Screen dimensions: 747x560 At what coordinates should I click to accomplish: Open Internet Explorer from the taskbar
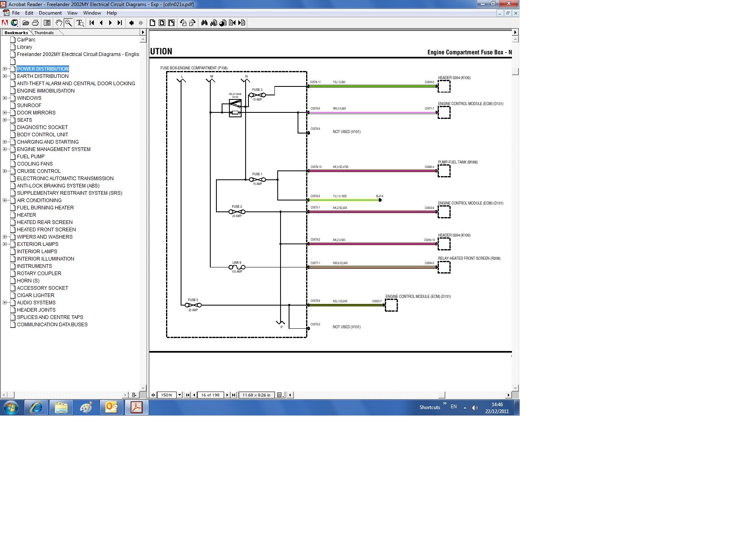coord(36,407)
